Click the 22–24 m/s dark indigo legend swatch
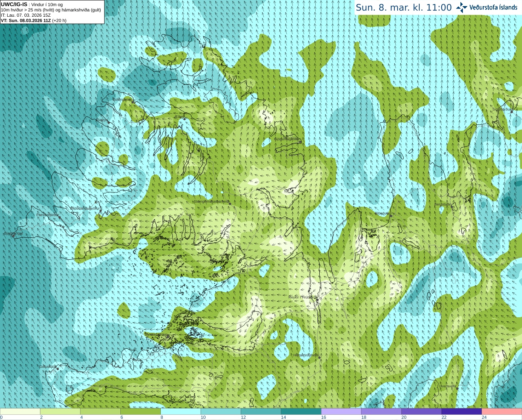 [462, 411]
